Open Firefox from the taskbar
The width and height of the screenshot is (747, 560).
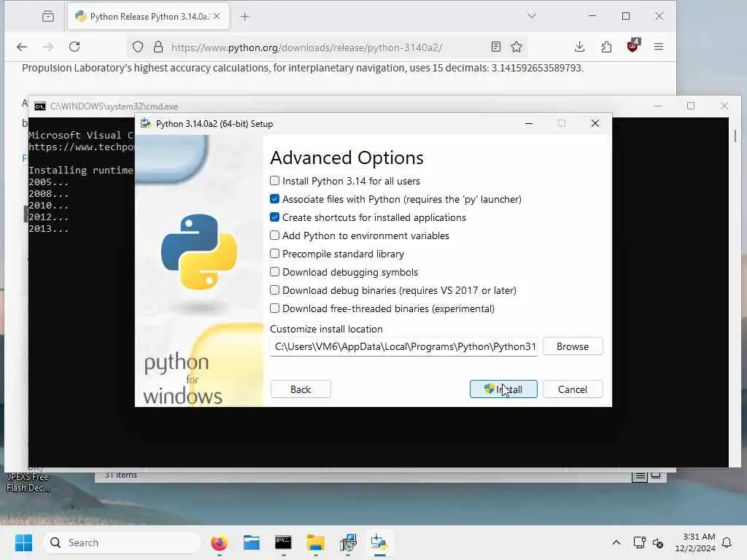(x=219, y=542)
